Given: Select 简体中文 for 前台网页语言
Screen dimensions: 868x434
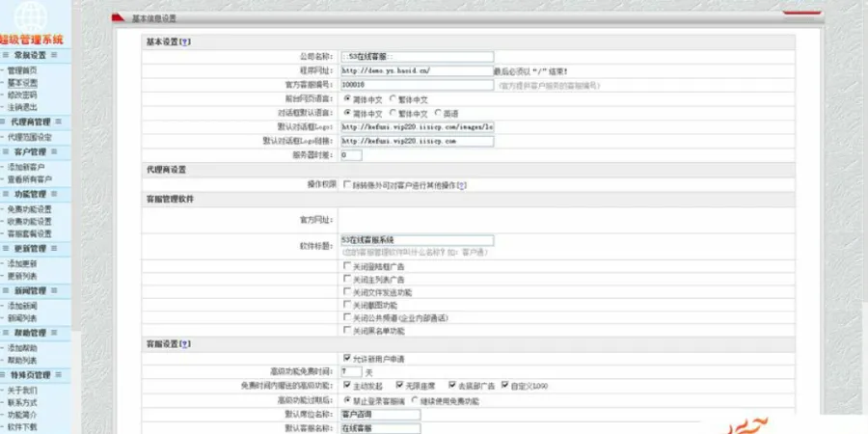Looking at the screenshot, I should click(x=347, y=99).
